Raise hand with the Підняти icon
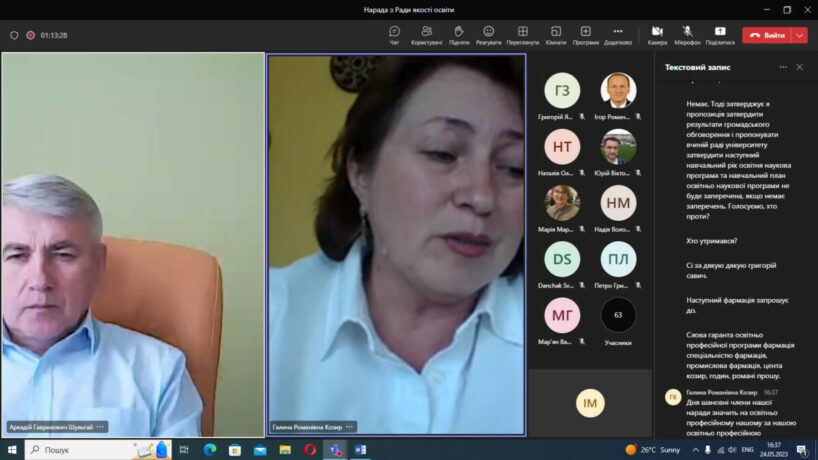The height and width of the screenshot is (460, 818). pyautogui.click(x=458, y=34)
